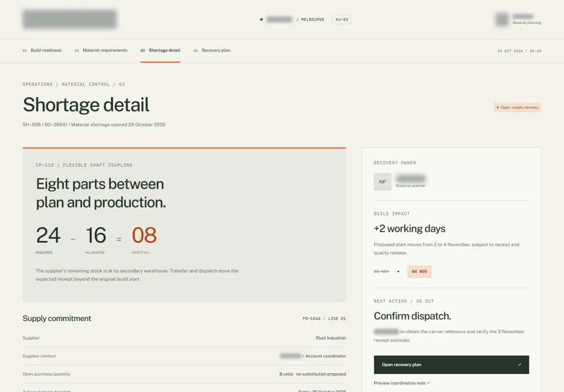The width and height of the screenshot is (564, 392).
Task: Click the 29 OCT 2026 / 09:50 timestamp
Action: tap(519, 51)
